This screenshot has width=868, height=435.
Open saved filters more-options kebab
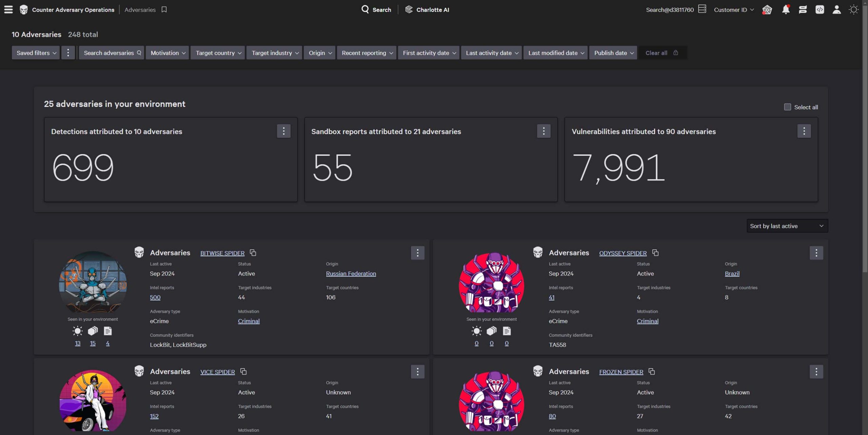[68, 53]
